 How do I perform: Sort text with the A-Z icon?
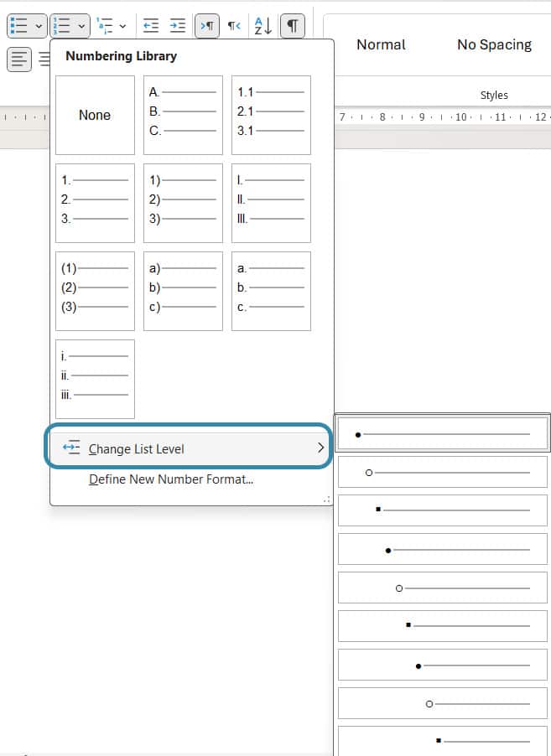click(263, 26)
